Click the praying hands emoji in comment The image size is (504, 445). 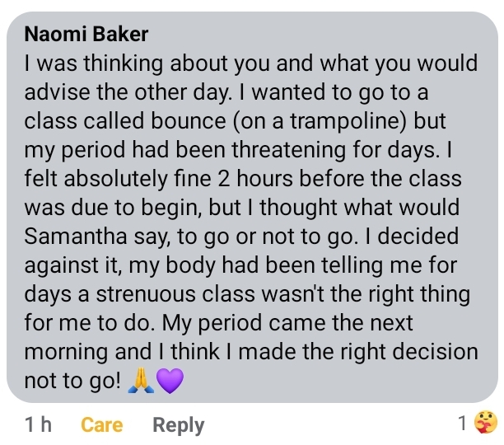(141, 381)
